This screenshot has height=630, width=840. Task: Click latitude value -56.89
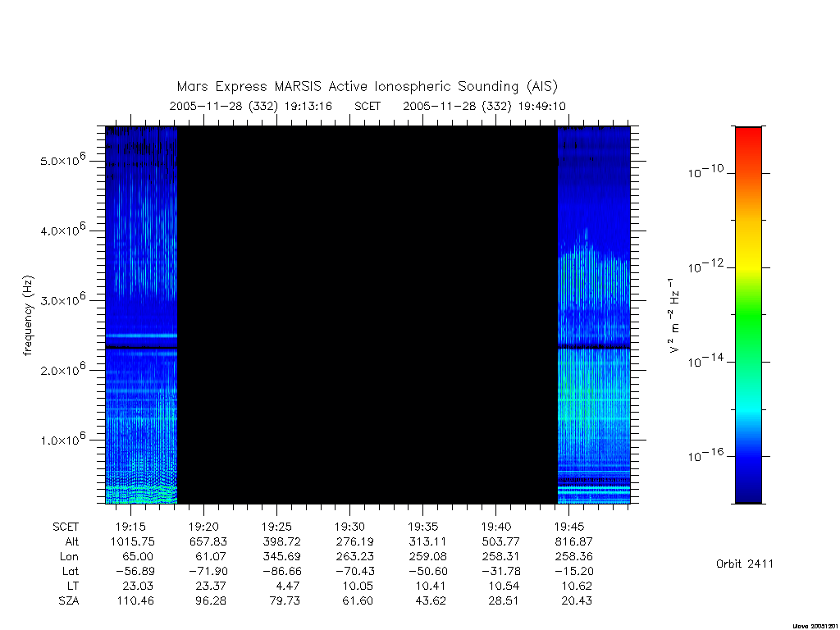[135, 571]
